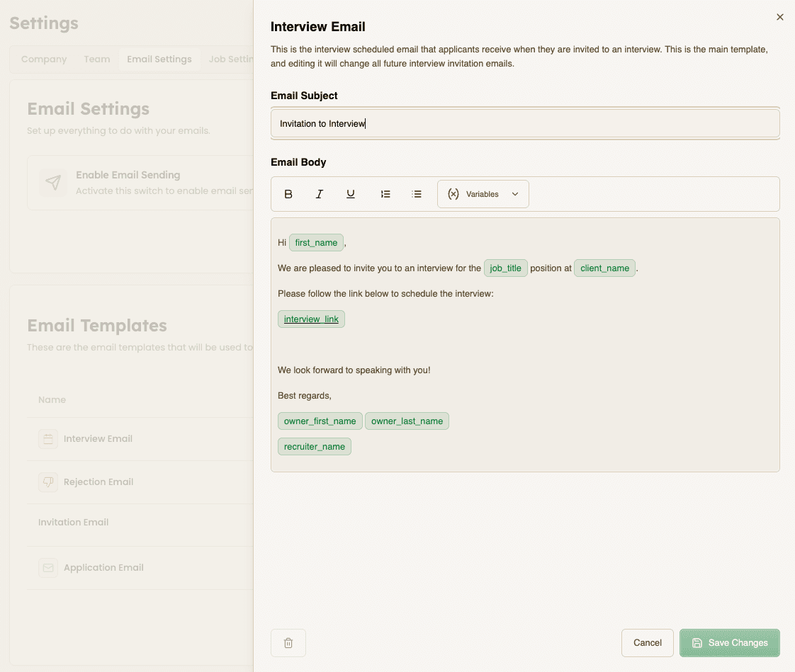Delete template using the trash icon button

[x=288, y=642]
